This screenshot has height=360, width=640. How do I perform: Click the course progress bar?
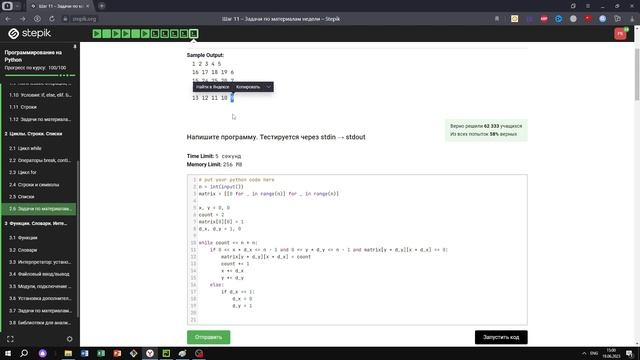pos(40,76)
